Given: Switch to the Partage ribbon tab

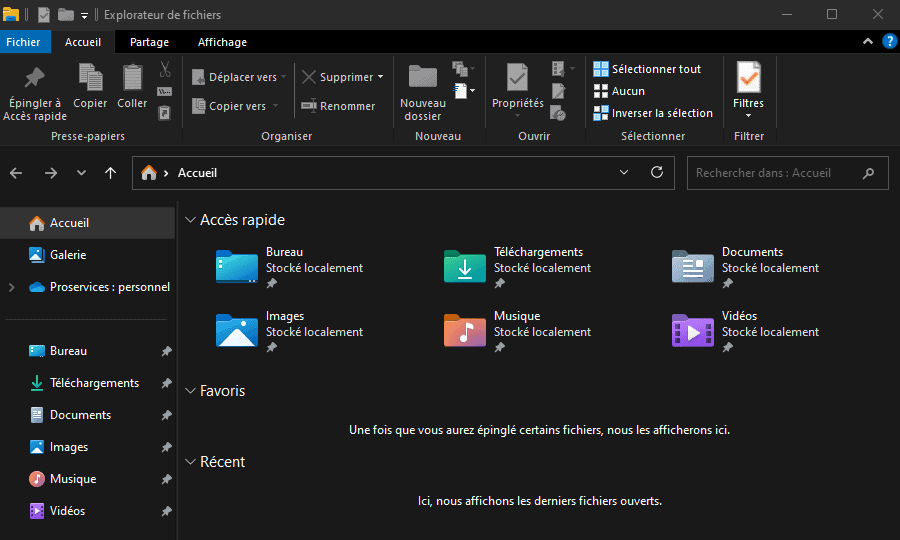Looking at the screenshot, I should click(149, 42).
